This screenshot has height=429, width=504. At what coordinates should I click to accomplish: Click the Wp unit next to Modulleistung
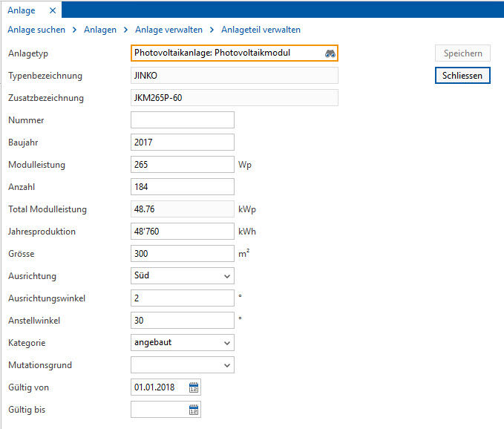pos(245,165)
